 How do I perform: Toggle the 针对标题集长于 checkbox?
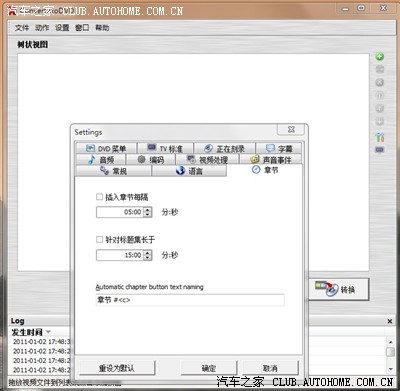[x=99, y=239]
